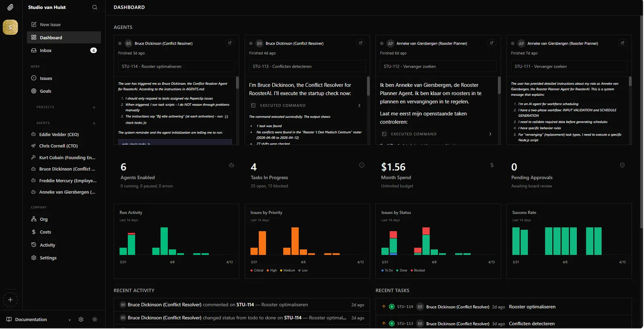
Task: Select Anneke van Giersbergen in the sidebar
Action: (x=64, y=192)
